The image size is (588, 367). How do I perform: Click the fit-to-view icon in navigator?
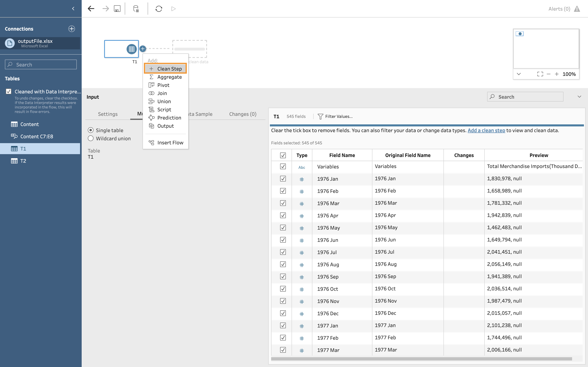coord(540,74)
